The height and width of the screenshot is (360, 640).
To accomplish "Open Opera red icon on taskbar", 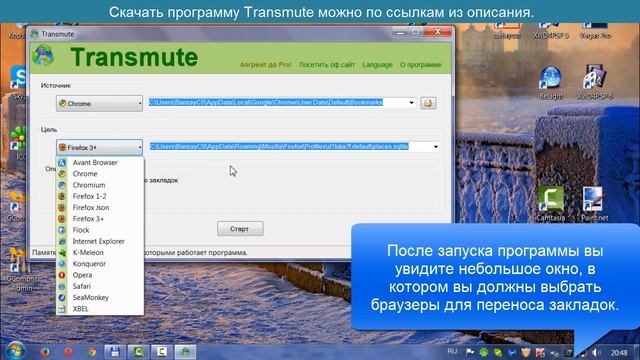I will [68, 351].
